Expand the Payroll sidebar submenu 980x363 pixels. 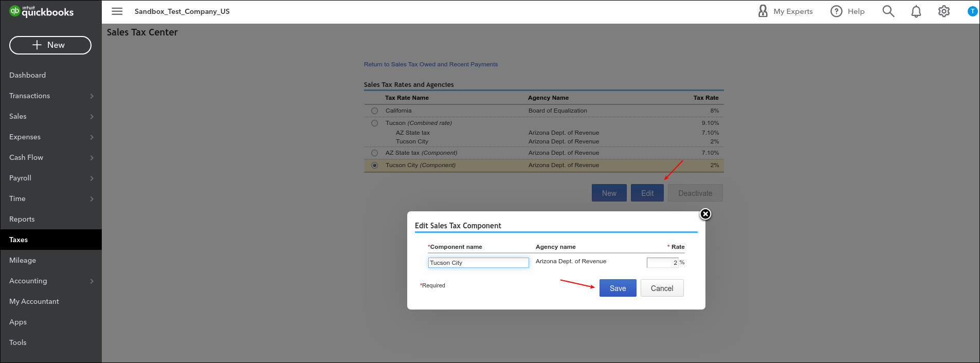[92, 178]
